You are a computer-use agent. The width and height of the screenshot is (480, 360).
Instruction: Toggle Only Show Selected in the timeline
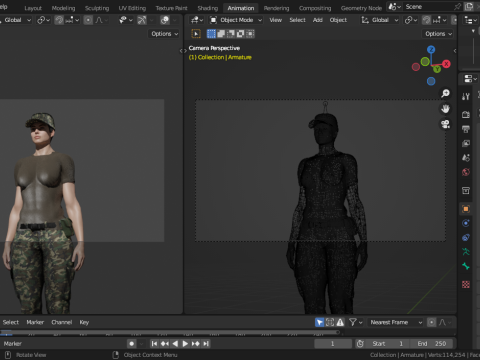click(x=319, y=322)
